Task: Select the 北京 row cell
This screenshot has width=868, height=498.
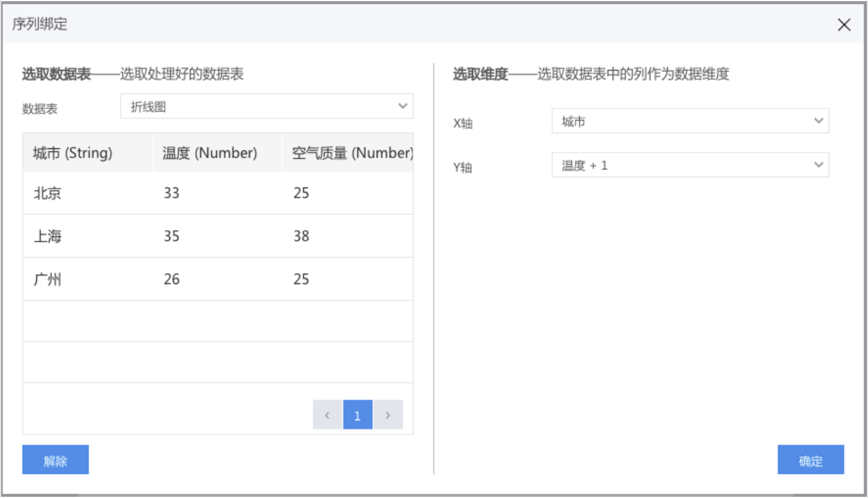Action: coord(48,194)
